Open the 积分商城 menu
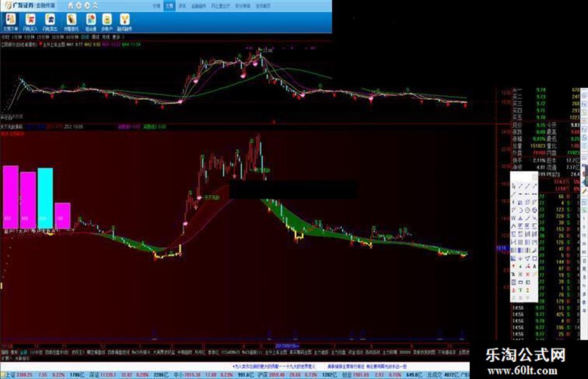 pos(243,6)
